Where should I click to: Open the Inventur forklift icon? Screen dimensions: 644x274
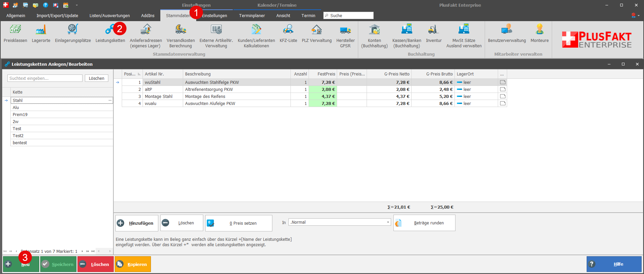click(x=433, y=30)
